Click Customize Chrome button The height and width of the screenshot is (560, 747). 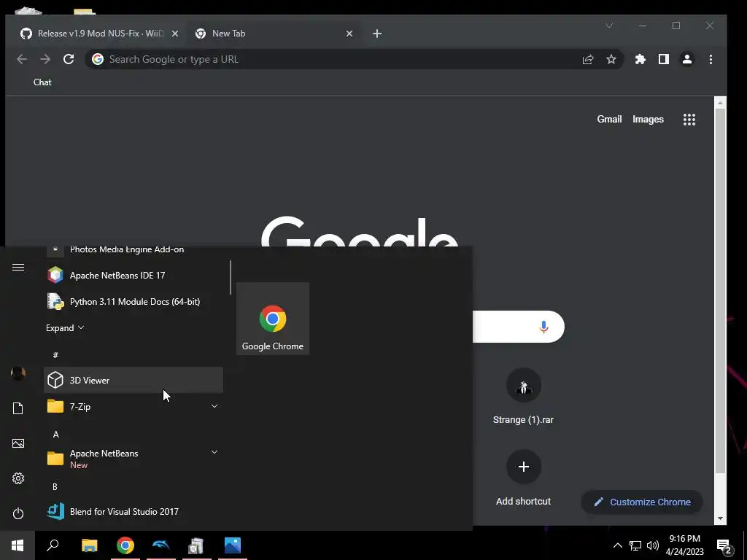point(642,502)
